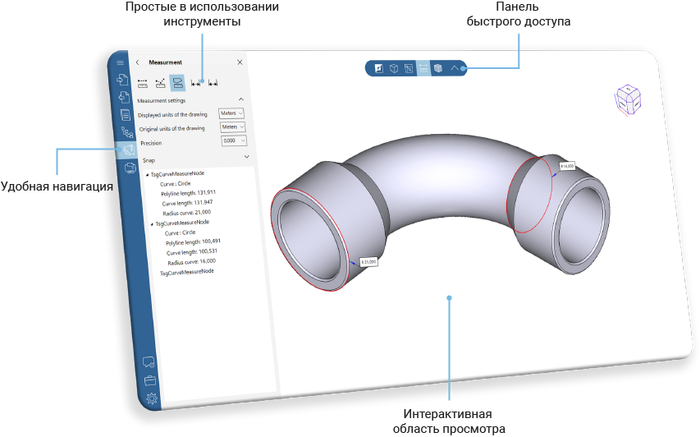
Task: Select the second polyline measure tool icon
Action: pyautogui.click(x=160, y=83)
